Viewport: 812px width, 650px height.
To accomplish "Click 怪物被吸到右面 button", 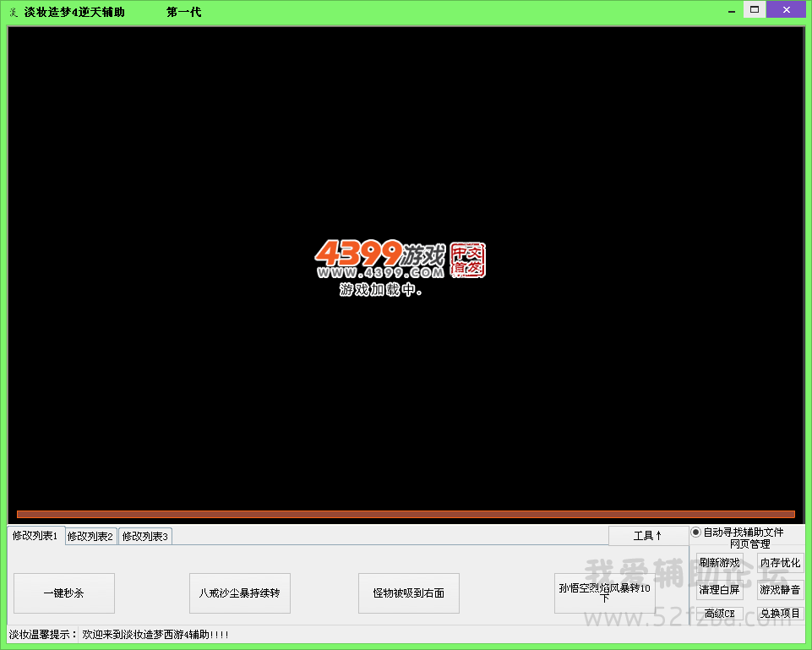I will 409,593.
